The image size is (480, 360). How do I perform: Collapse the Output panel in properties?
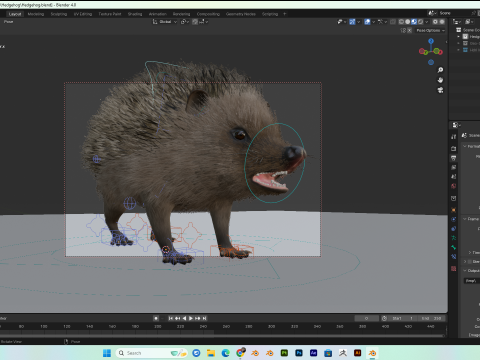[465, 271]
